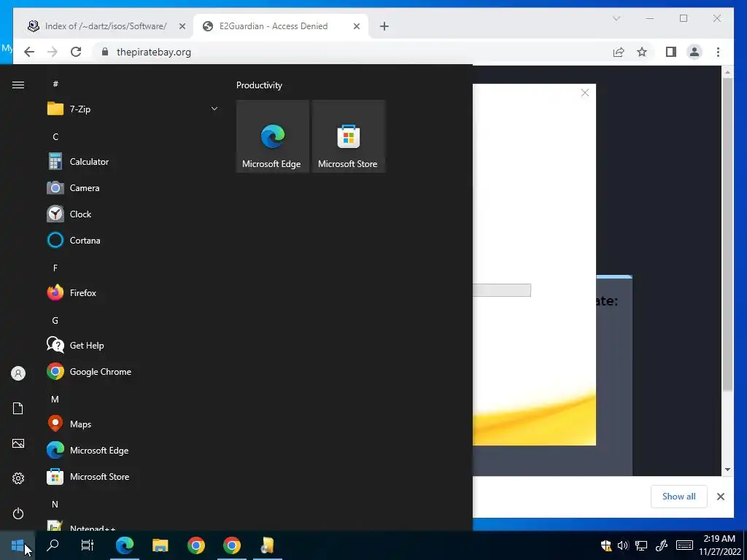
Task: Open Task View on the taskbar
Action: 88,545
